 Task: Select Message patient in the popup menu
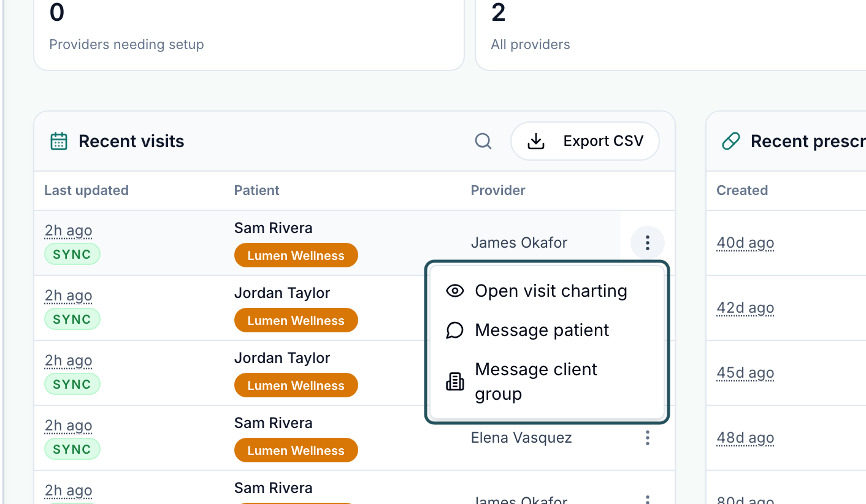point(546,330)
